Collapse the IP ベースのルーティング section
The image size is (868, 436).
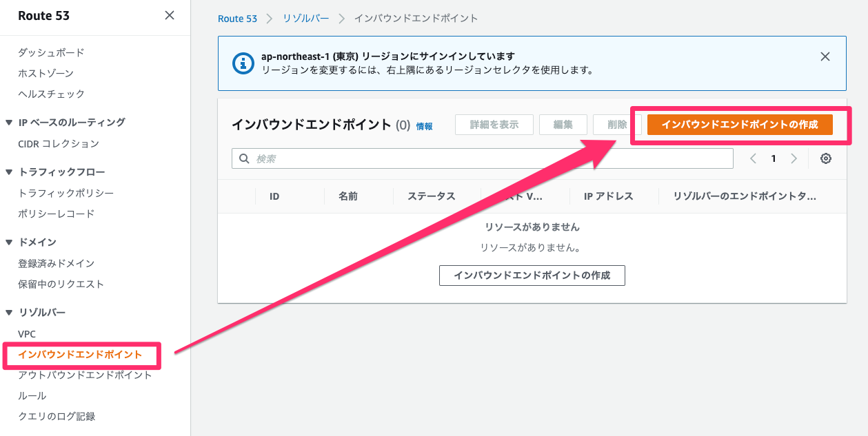(9, 122)
